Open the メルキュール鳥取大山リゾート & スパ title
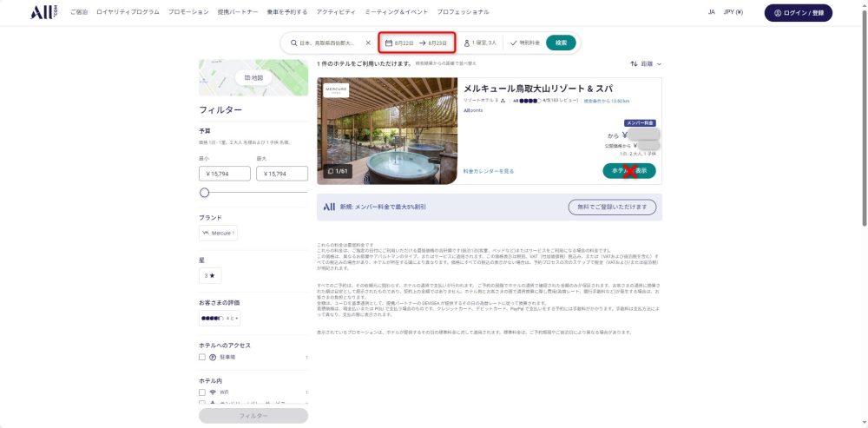 [537, 89]
